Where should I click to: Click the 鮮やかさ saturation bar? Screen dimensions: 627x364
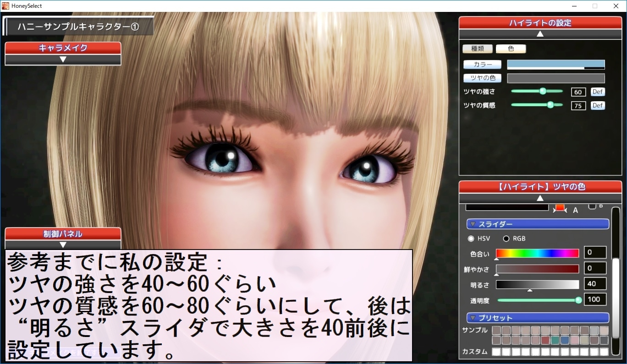(x=537, y=269)
